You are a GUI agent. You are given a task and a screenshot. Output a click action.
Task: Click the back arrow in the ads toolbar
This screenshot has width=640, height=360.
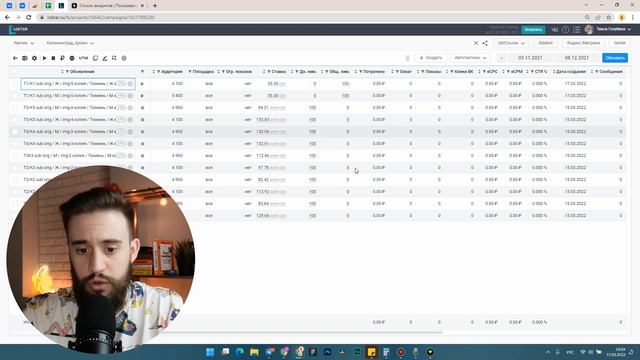(x=15, y=58)
